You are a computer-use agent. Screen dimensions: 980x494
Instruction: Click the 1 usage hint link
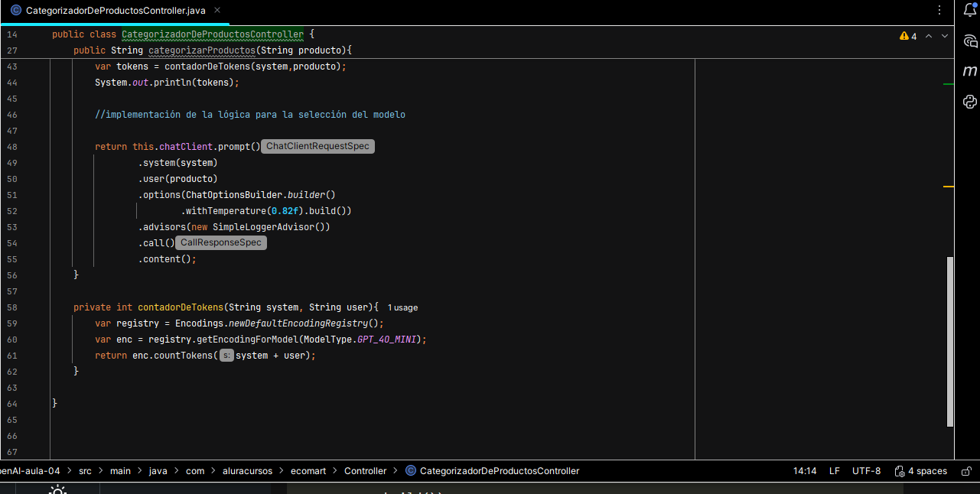(403, 307)
